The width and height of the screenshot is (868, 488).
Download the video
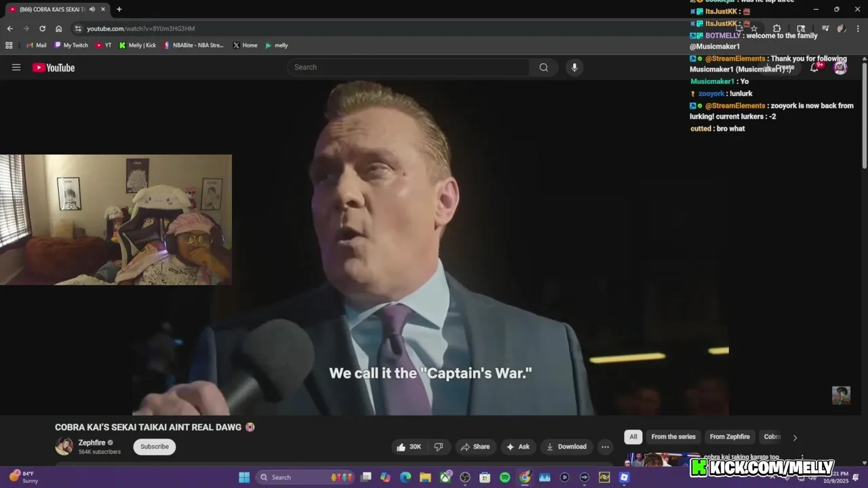pyautogui.click(x=566, y=447)
